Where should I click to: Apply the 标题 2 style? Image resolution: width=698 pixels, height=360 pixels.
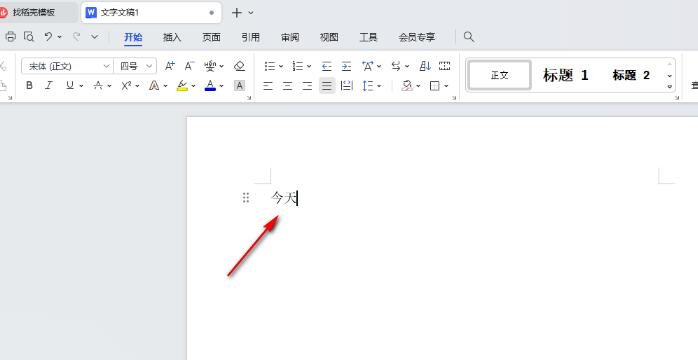pyautogui.click(x=631, y=75)
